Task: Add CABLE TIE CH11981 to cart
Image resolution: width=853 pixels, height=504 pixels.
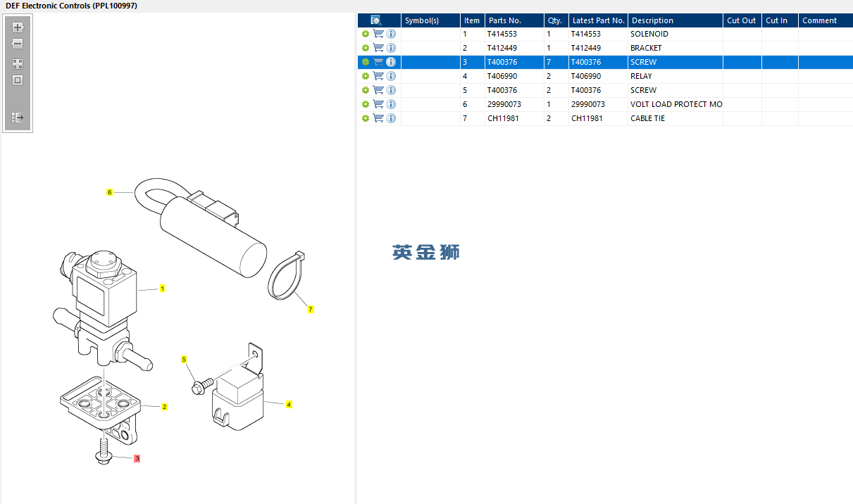Action: (x=378, y=118)
